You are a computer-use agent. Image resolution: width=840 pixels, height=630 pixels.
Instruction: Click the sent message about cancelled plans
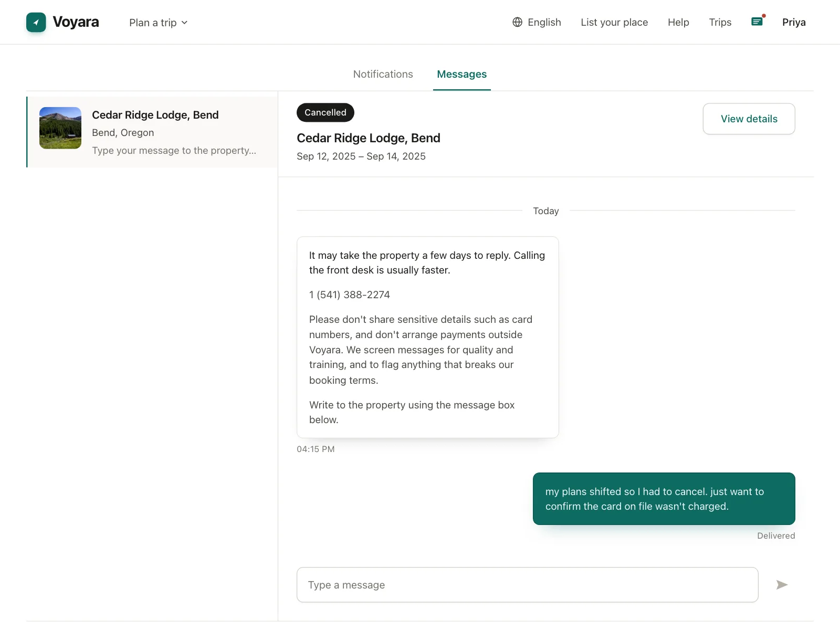pos(664,499)
